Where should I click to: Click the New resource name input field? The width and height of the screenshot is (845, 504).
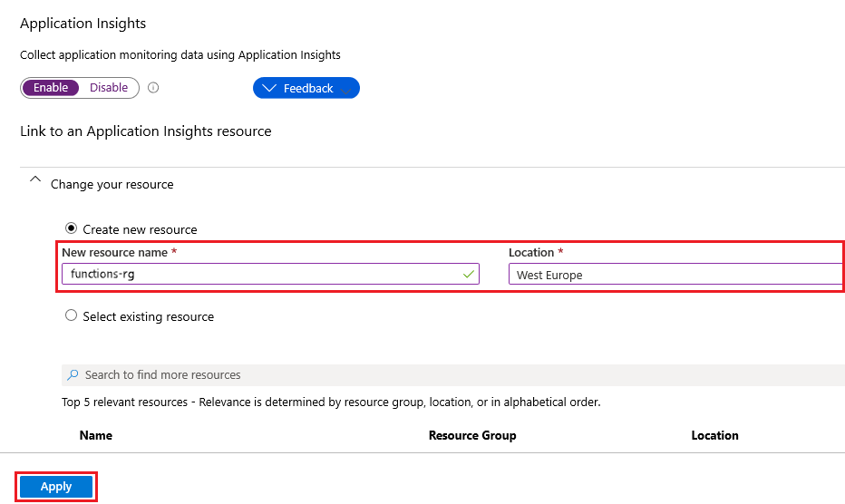click(263, 274)
